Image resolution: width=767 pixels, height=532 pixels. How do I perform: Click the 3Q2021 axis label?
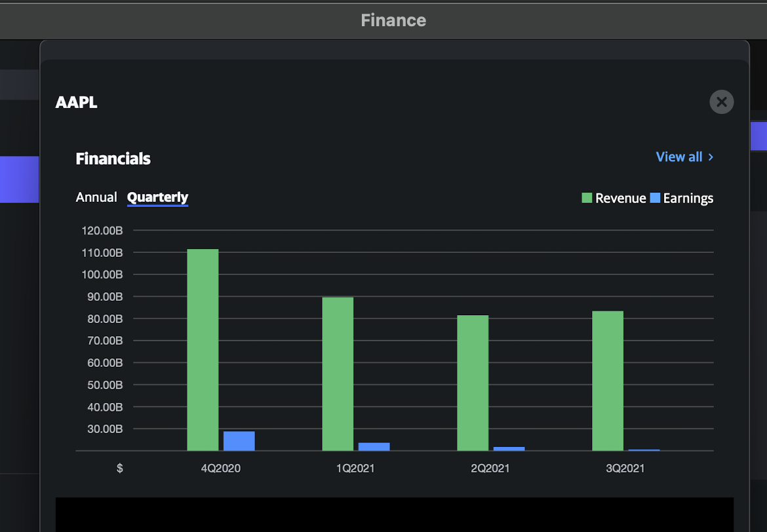625,468
